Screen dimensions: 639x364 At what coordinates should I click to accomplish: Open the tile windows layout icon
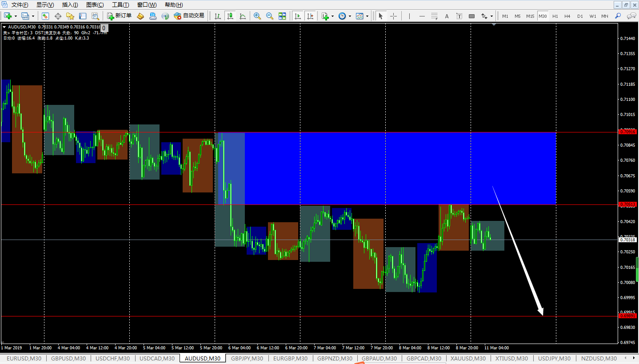tap(282, 16)
